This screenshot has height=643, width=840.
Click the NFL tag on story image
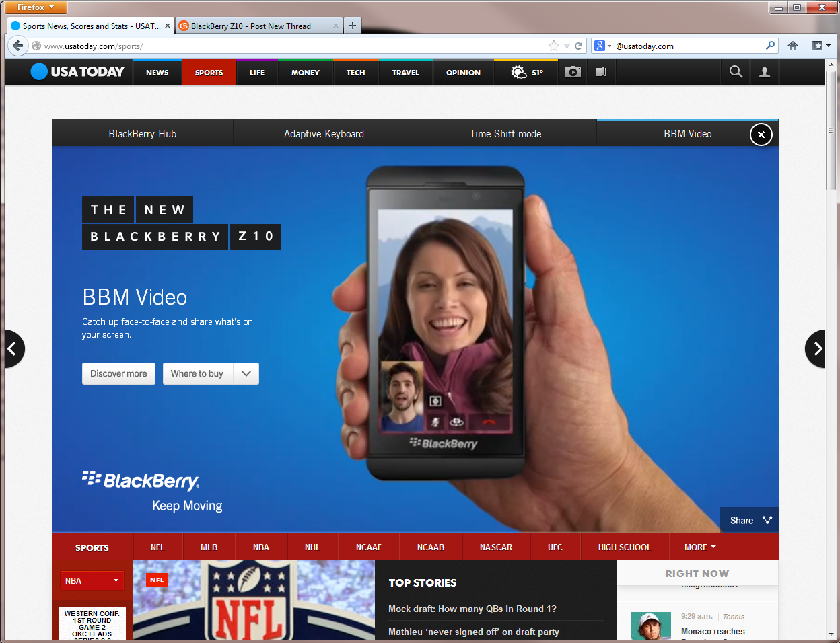coord(157,580)
